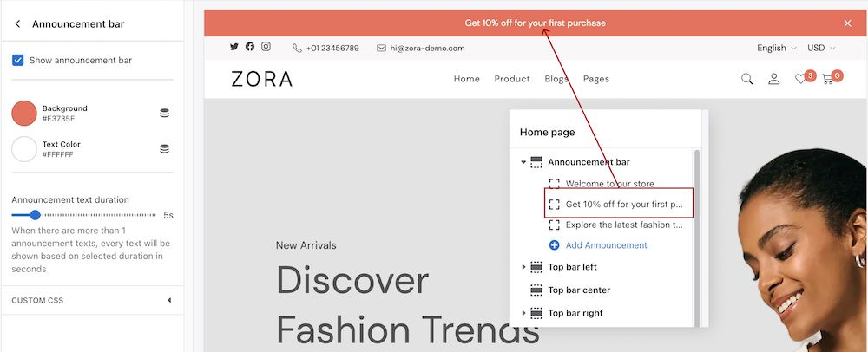Click the phone icon in top bar
The width and height of the screenshot is (868, 352).
click(297, 48)
